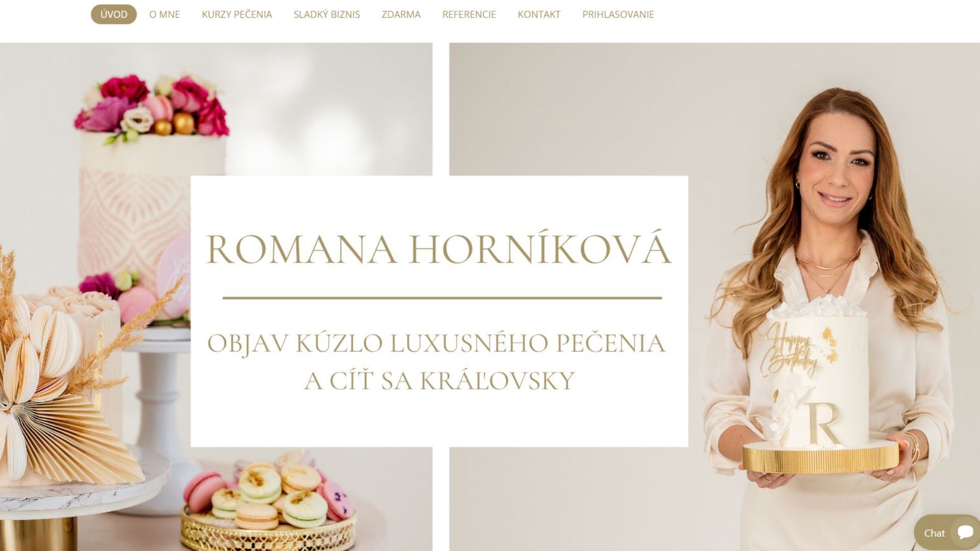980x551 pixels.
Task: Open the REFERENCIE page
Action: (x=469, y=14)
